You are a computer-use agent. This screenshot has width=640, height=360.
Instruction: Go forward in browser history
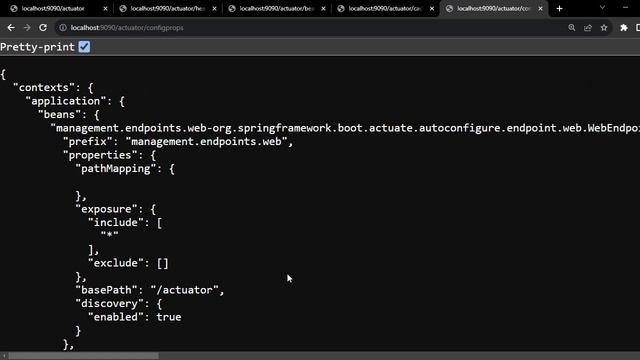(27, 28)
